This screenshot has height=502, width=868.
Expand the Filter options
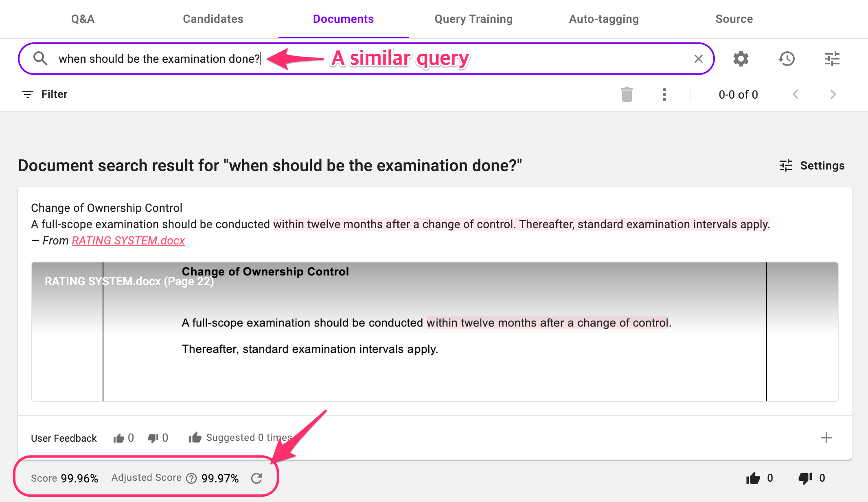(44, 95)
